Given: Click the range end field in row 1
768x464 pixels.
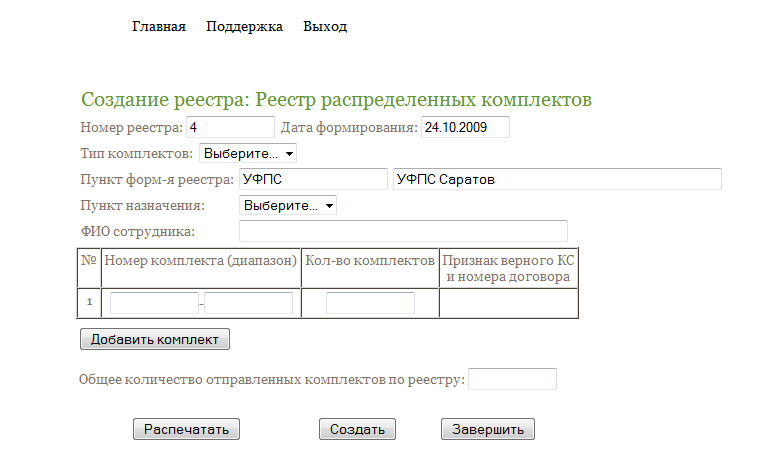Looking at the screenshot, I should click(x=248, y=303).
